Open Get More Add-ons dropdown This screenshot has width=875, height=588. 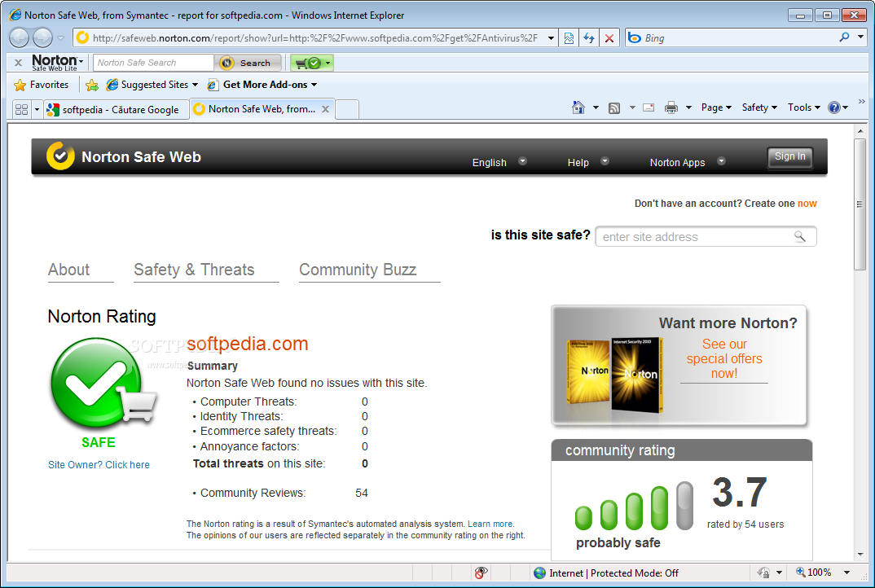tap(262, 85)
